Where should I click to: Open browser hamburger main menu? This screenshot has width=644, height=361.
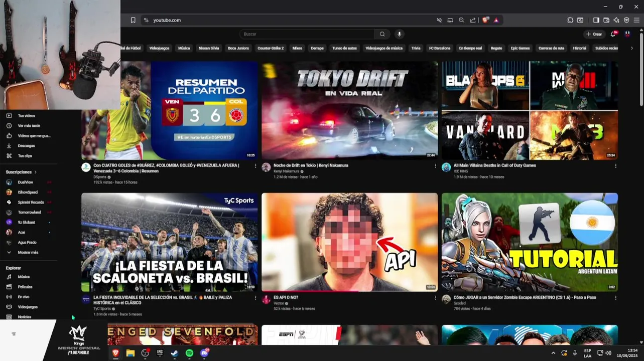click(636, 20)
